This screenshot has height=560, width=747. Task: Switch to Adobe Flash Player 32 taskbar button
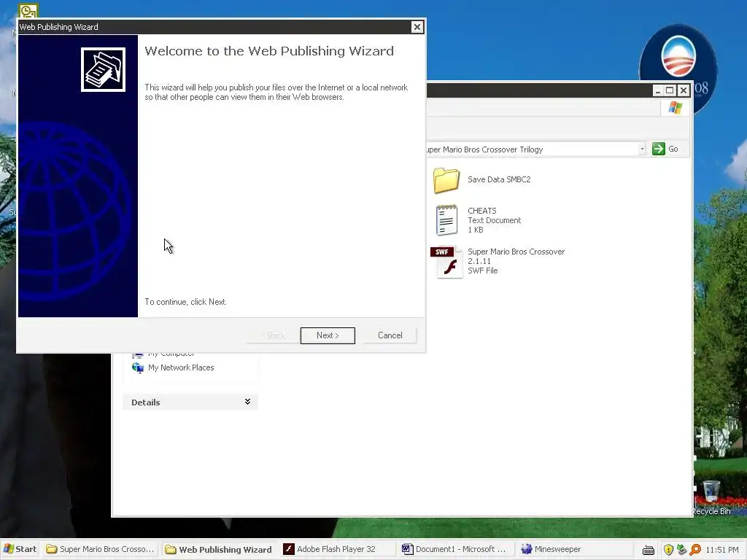click(337, 549)
